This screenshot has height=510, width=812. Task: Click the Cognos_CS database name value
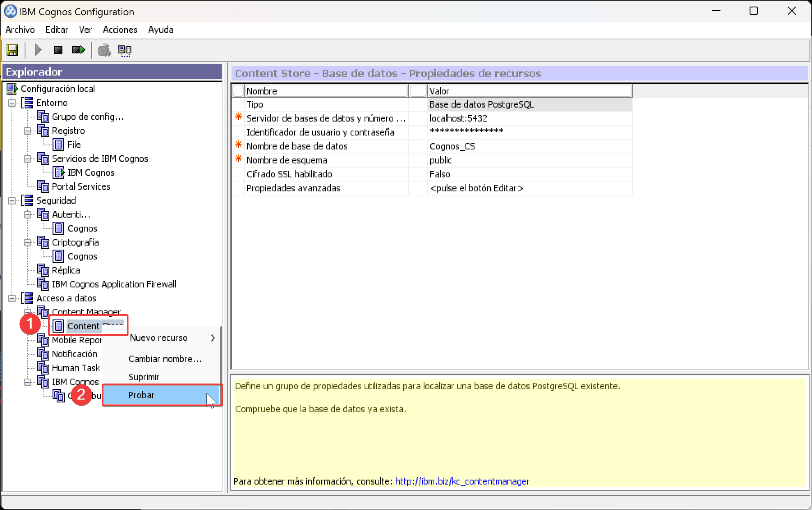530,146
